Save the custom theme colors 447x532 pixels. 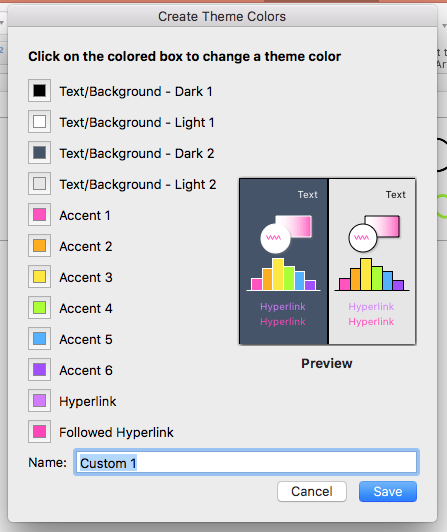[388, 491]
